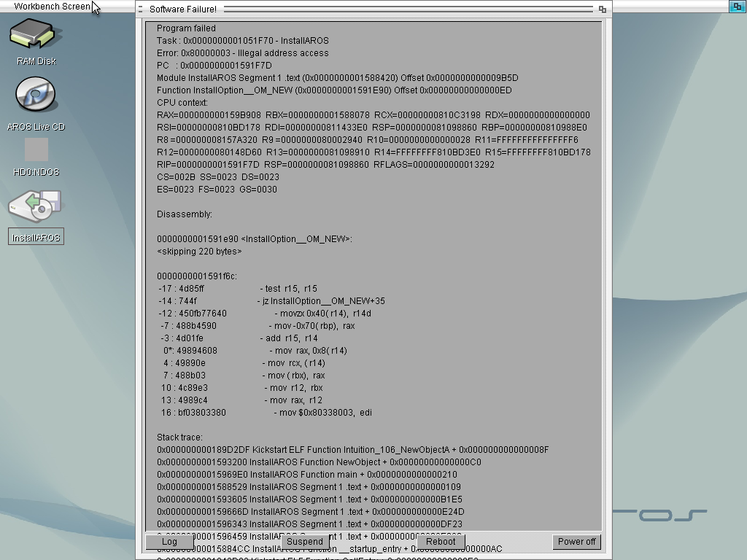Screen dimensions: 747x560
Task: Select the HD0:NDOS drive icon
Action: [x=36, y=157]
